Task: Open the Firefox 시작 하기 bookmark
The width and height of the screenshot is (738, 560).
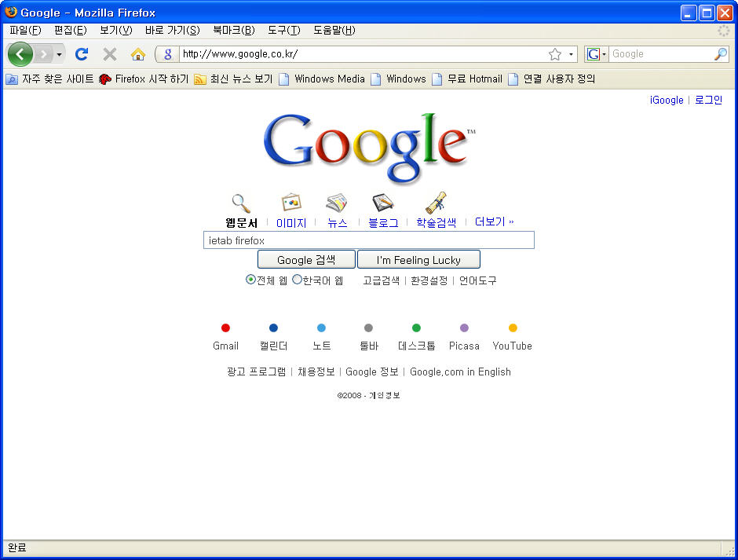Action: tap(144, 79)
